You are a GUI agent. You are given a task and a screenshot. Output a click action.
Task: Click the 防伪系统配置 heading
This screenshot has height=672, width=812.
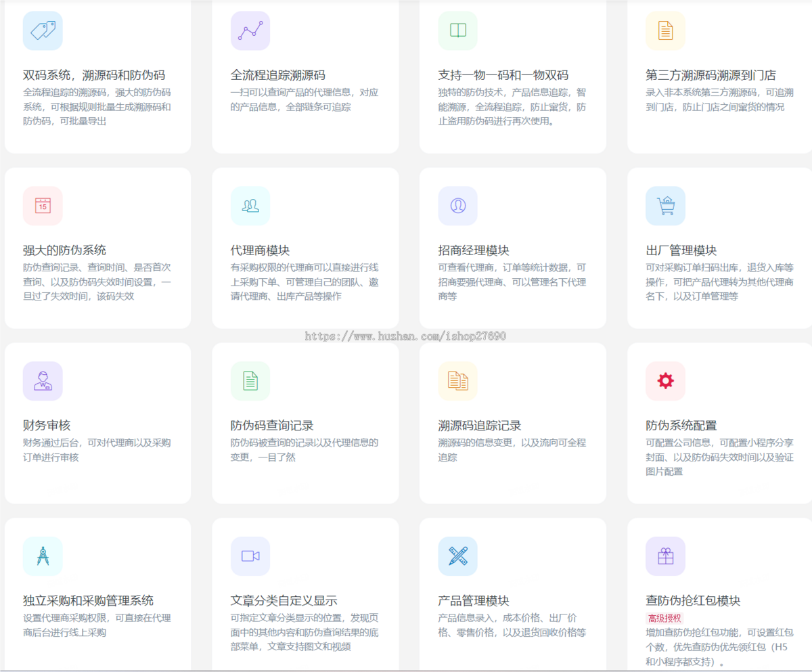(x=681, y=426)
